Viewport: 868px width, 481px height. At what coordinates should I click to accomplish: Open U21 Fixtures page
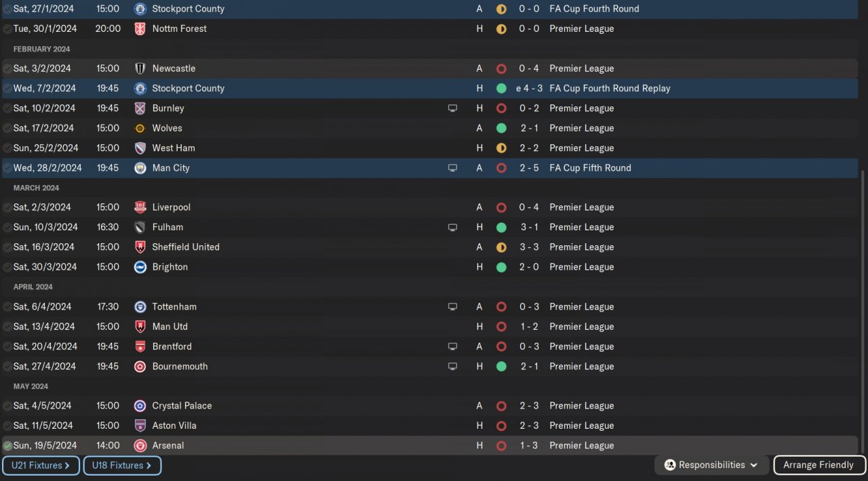41,465
